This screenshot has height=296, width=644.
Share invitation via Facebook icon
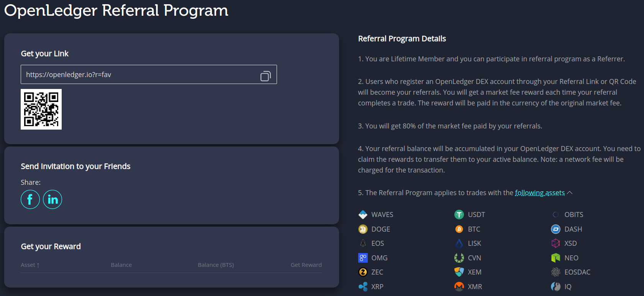(x=30, y=199)
